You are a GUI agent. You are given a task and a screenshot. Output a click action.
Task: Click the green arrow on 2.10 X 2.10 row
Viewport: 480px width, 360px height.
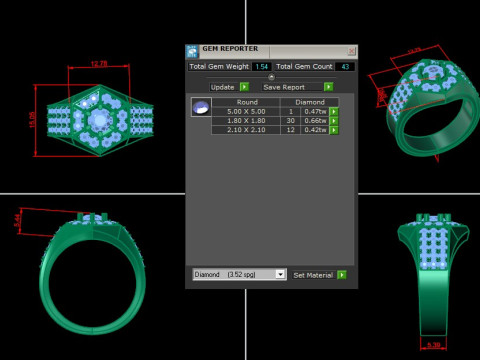[x=334, y=130]
